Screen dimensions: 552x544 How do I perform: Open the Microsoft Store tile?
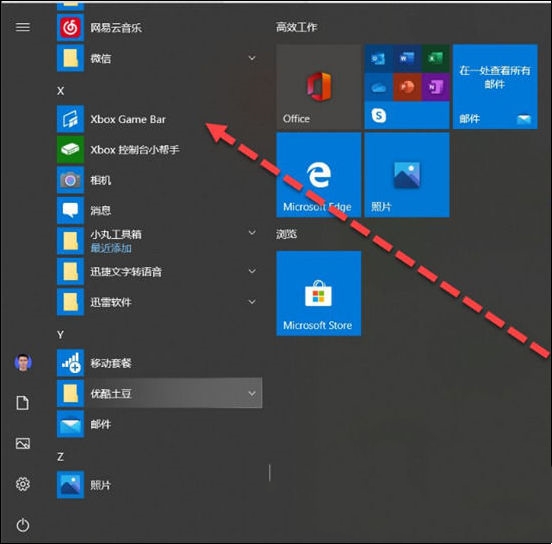(x=319, y=293)
